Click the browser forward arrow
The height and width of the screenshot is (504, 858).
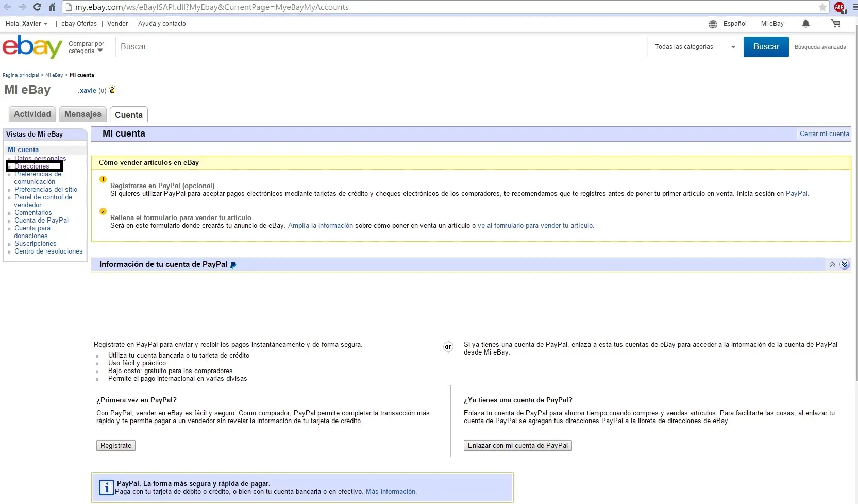pos(22,7)
